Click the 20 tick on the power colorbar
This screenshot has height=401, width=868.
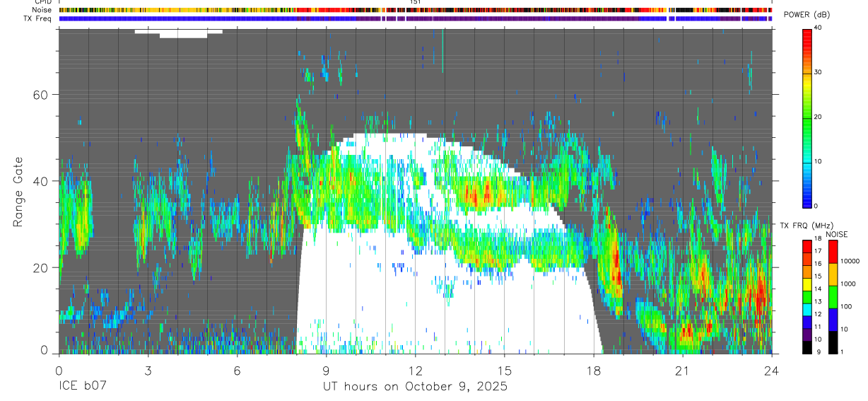pos(819,117)
